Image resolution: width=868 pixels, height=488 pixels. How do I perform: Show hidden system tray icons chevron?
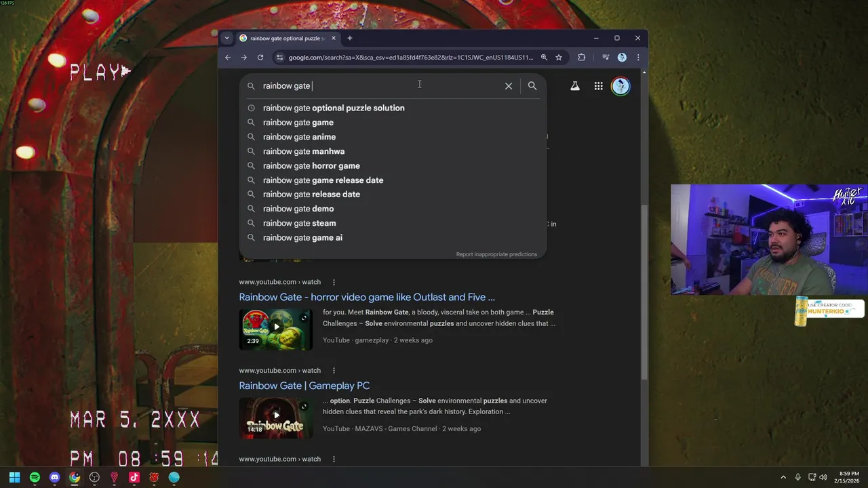[x=783, y=477]
